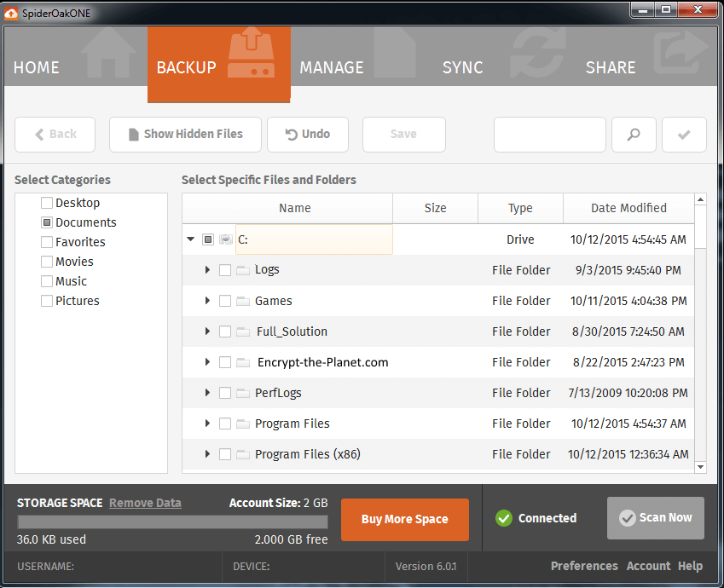724x588 pixels.
Task: Start a scan with Scan Now
Action: [656, 518]
